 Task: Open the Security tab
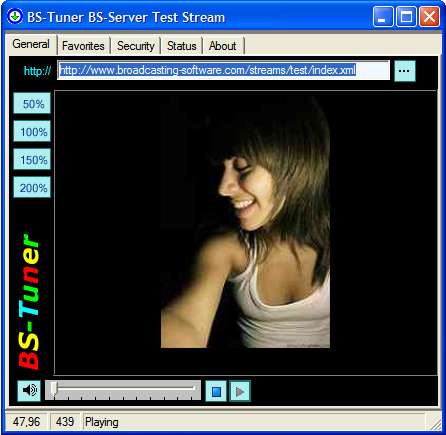(x=136, y=46)
